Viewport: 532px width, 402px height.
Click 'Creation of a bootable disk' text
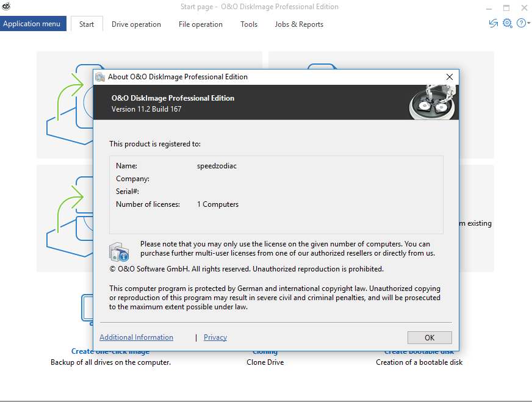419,362
